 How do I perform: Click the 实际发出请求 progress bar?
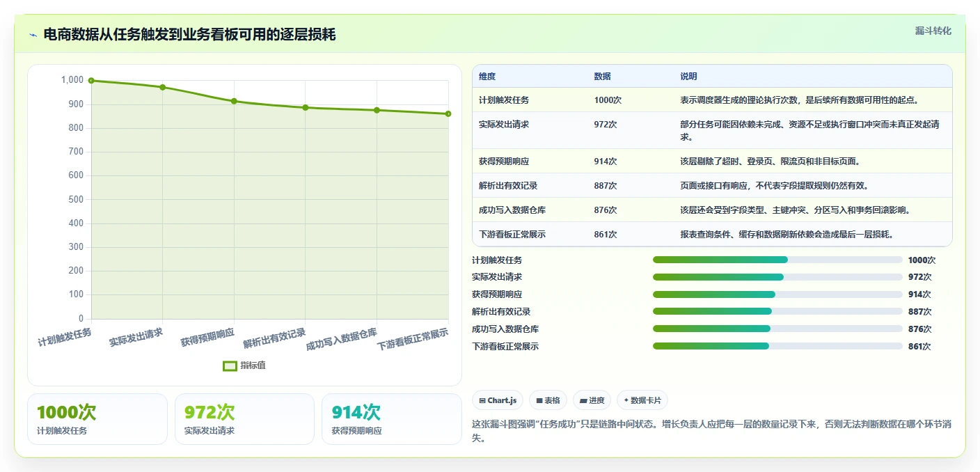777,277
